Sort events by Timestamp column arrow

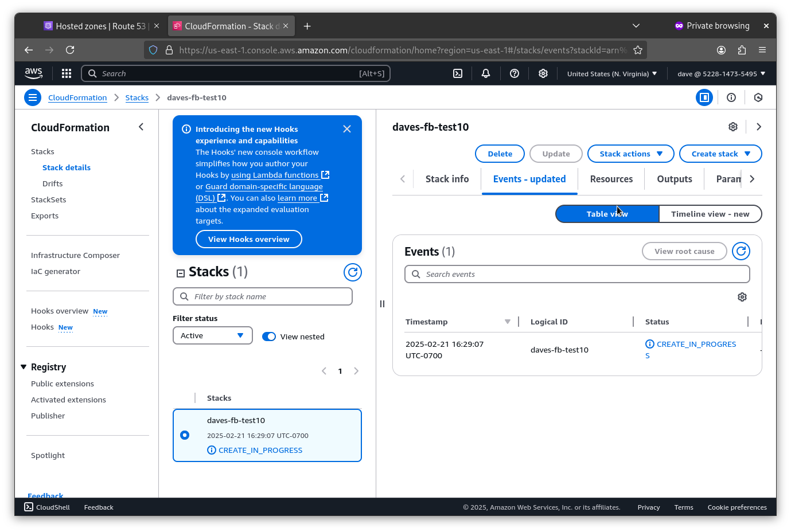[508, 322]
